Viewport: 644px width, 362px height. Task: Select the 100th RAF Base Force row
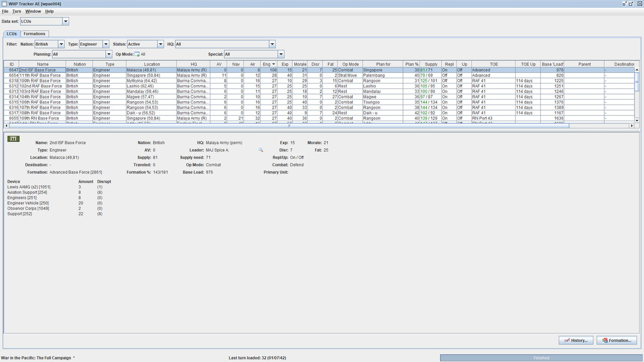(319, 80)
